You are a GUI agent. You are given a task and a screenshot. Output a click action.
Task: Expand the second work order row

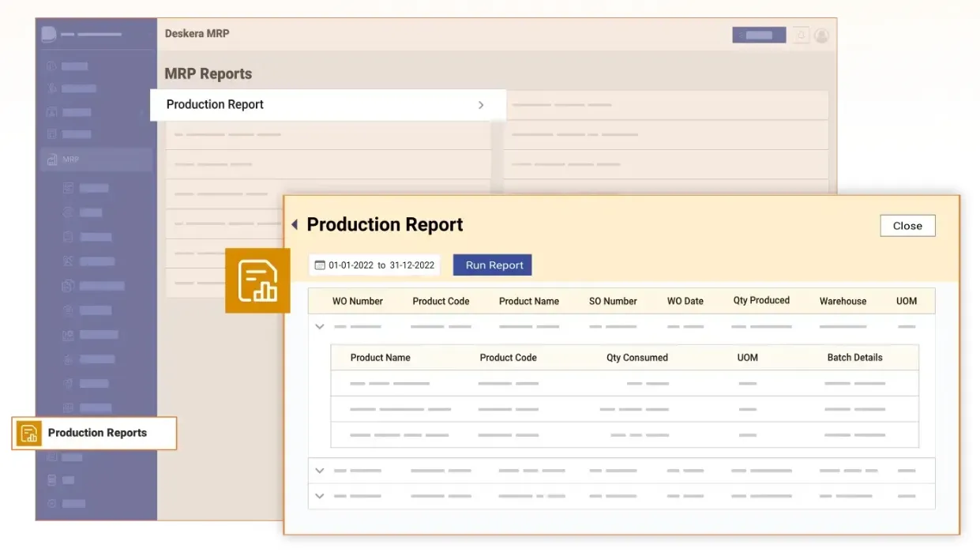(320, 471)
